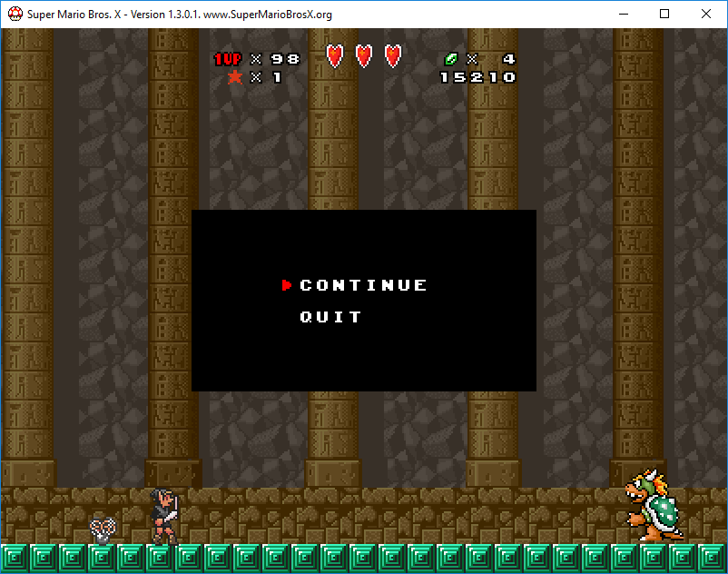Click the middle health heart

click(x=364, y=56)
